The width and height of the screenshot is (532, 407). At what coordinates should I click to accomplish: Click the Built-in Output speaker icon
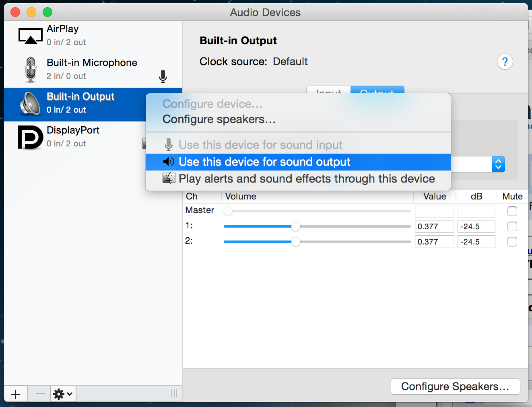(x=31, y=103)
